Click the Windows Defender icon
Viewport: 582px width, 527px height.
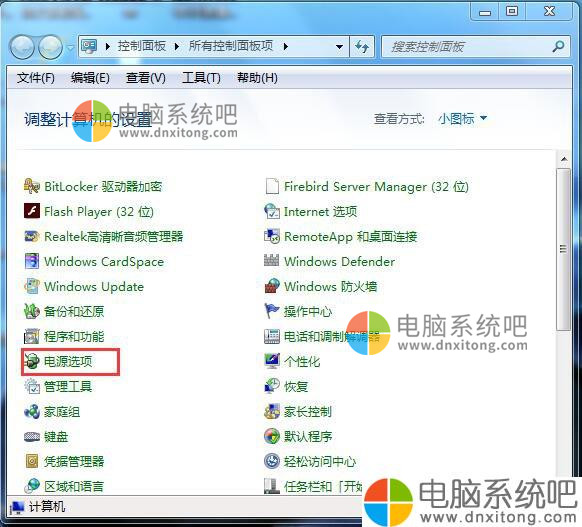pos(272,261)
